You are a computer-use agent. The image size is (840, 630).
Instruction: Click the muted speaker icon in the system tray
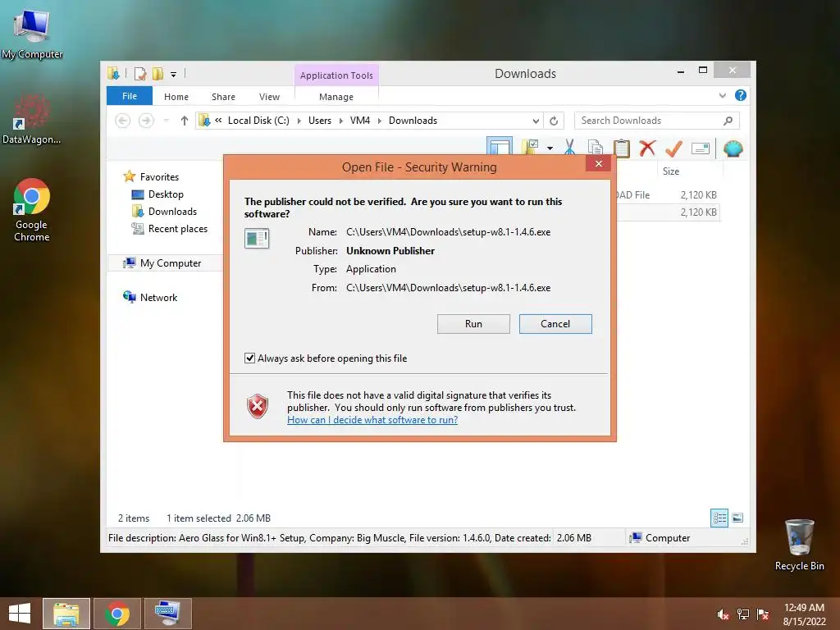723,614
